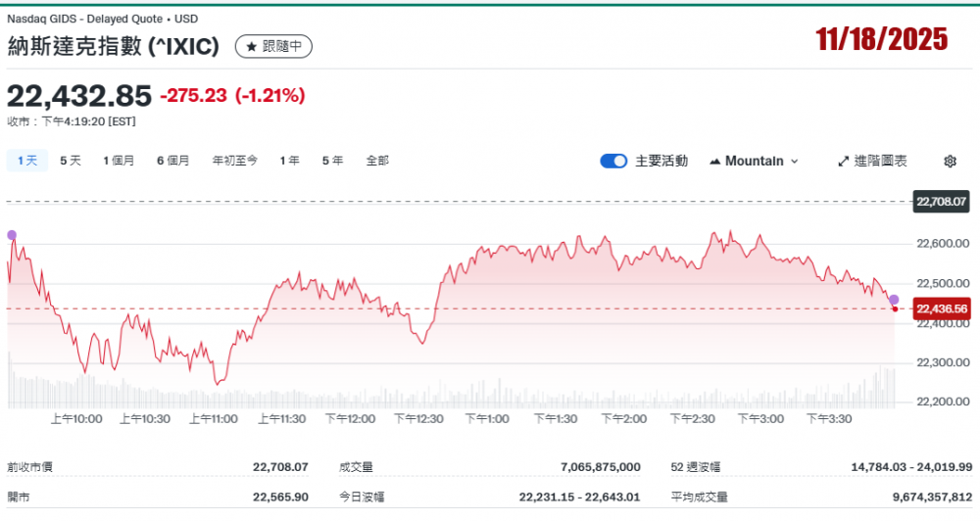Toggle the 主要活動 switch off
Image resolution: width=980 pixels, height=521 pixels.
613,162
